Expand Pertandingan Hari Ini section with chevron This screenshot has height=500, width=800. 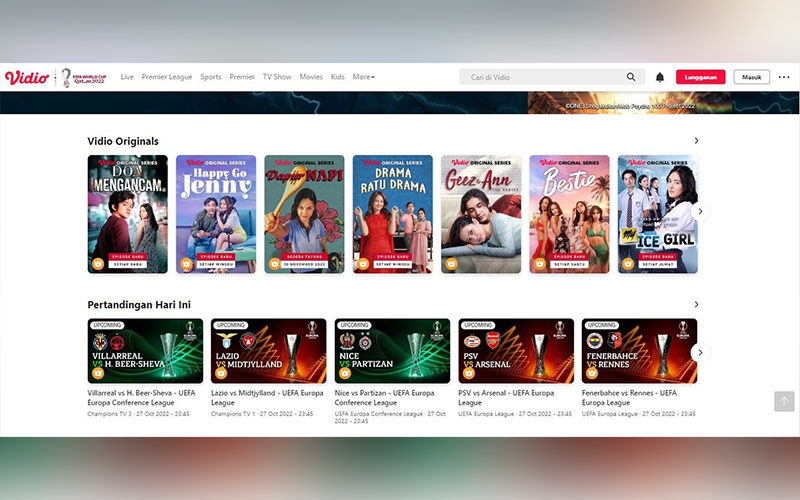click(x=696, y=304)
